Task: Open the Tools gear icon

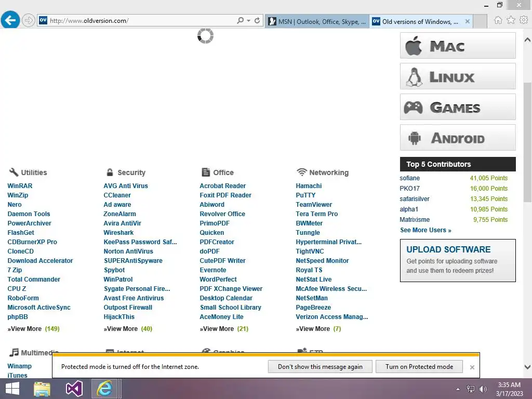Action: pos(524,20)
